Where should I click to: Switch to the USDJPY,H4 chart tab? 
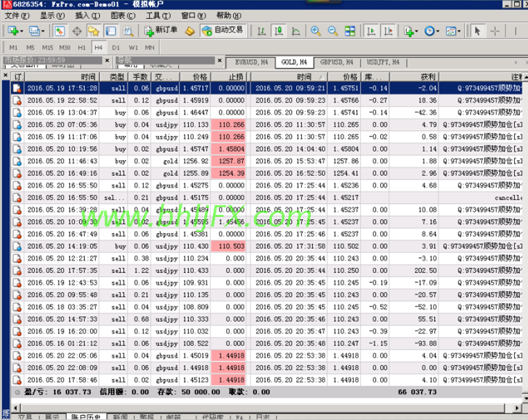click(383, 62)
